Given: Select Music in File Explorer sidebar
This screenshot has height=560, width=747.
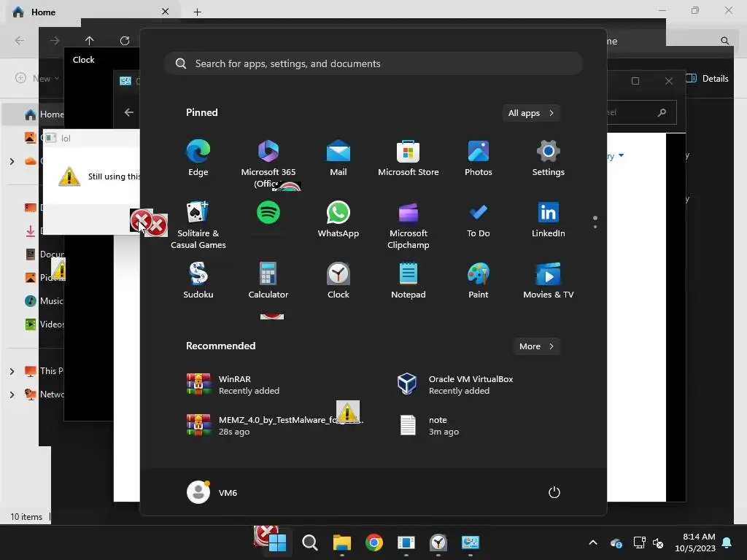Looking at the screenshot, I should 44,301.
